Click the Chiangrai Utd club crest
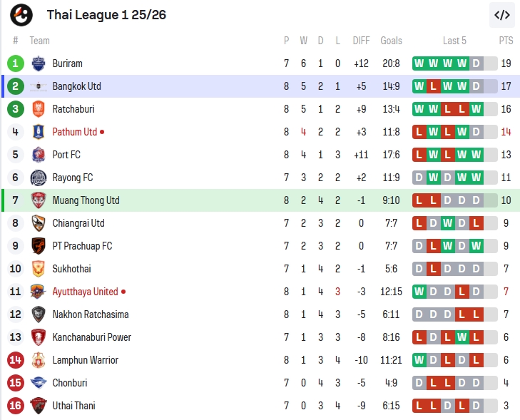The height and width of the screenshot is (420, 520). pos(39,223)
